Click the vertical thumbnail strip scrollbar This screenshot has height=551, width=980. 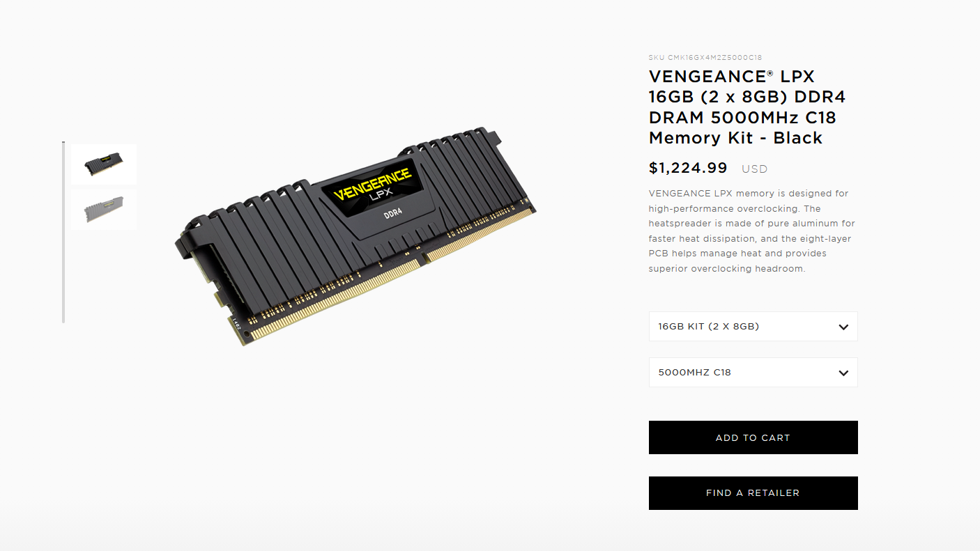pyautogui.click(x=63, y=232)
